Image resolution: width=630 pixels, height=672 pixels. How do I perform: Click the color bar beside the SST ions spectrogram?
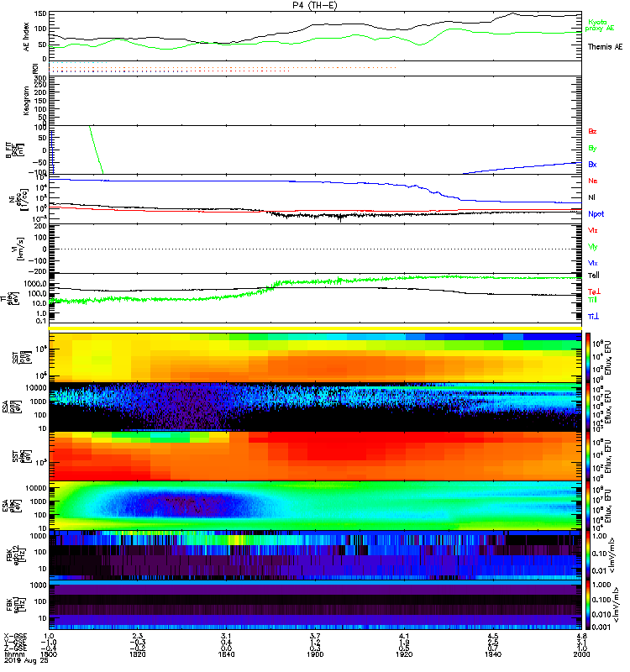click(x=588, y=357)
